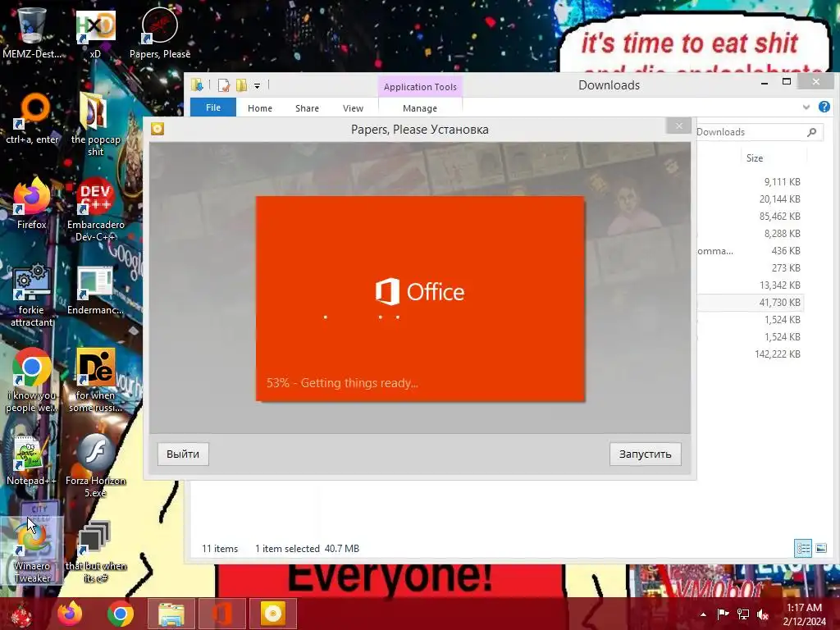Image resolution: width=840 pixels, height=630 pixels.
Task: Select the file row sized 142,222 KB
Action: click(x=750, y=354)
